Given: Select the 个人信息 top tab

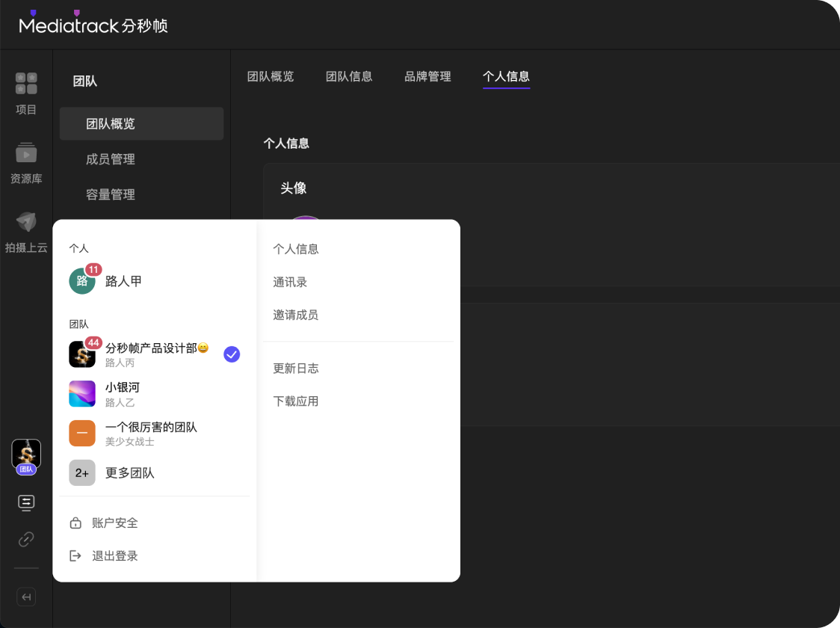Looking at the screenshot, I should (x=506, y=76).
